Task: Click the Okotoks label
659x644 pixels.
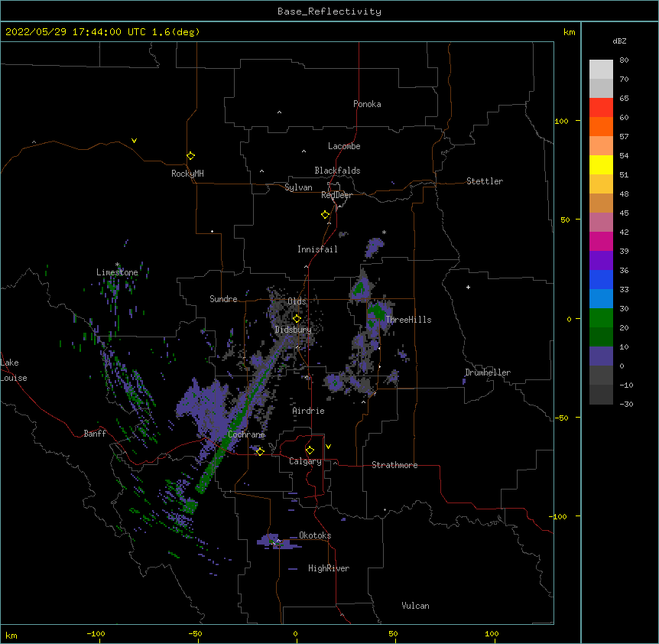Action: pyautogui.click(x=315, y=535)
